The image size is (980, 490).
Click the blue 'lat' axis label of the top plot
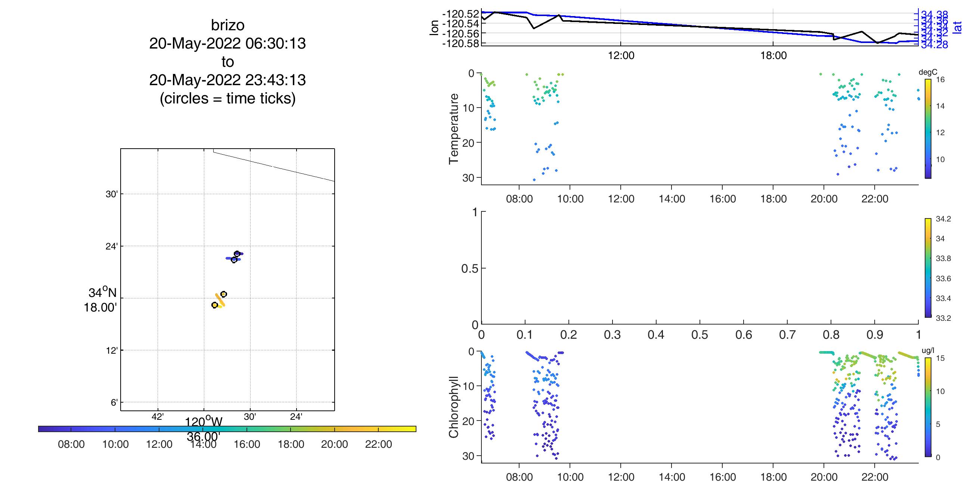[x=957, y=27]
